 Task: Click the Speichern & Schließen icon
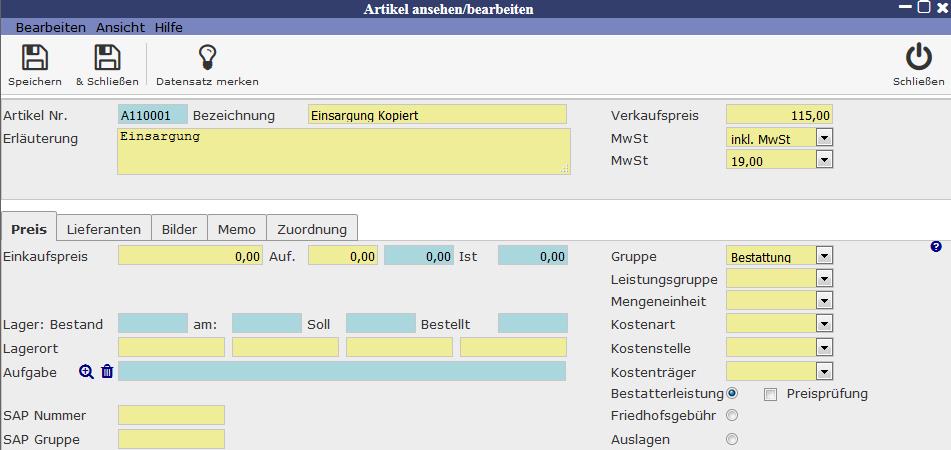click(107, 58)
